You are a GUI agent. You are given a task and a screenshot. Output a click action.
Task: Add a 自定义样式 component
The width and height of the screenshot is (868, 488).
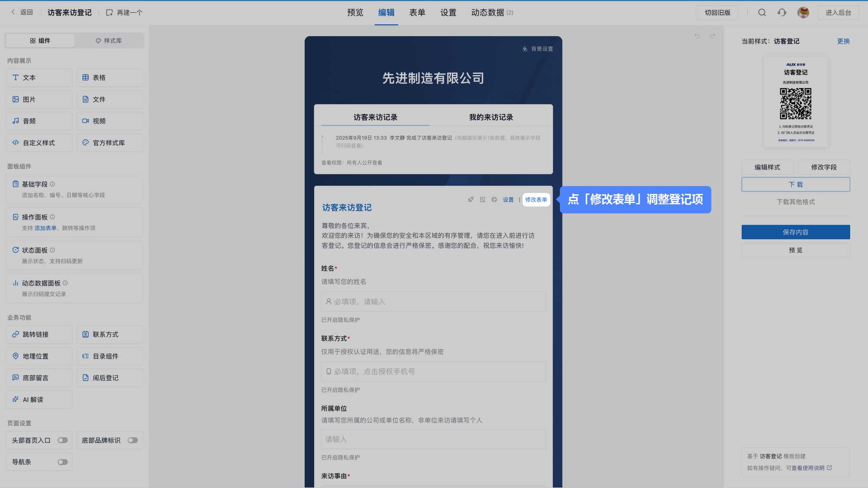coord(39,143)
